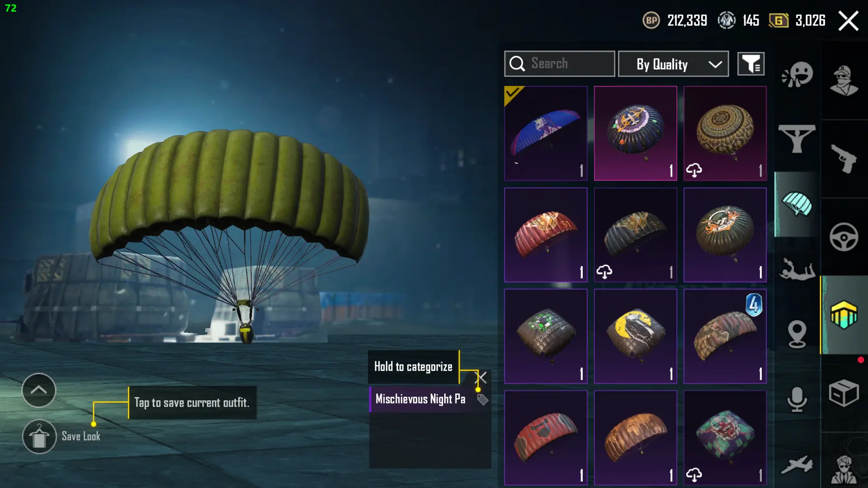Viewport: 868px width, 488px height.
Task: Select the Mischievous Night moon parachute thumbnail
Action: coord(635,336)
